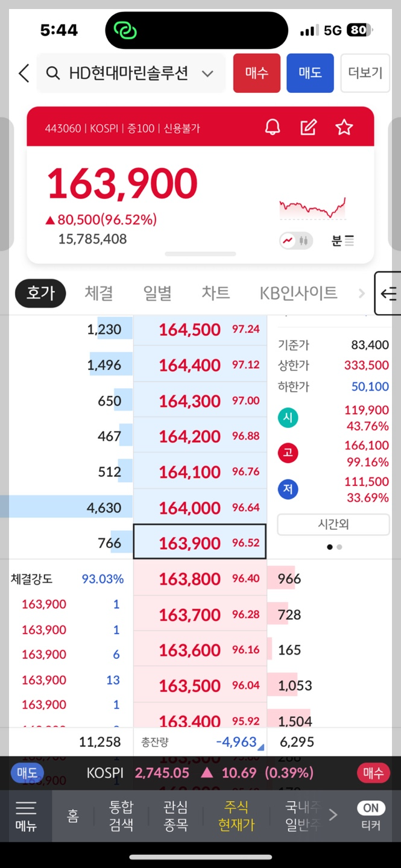Collapse the order book panel with the arrow icon
Viewport: 401px width, 868px height.
pyautogui.click(x=390, y=294)
